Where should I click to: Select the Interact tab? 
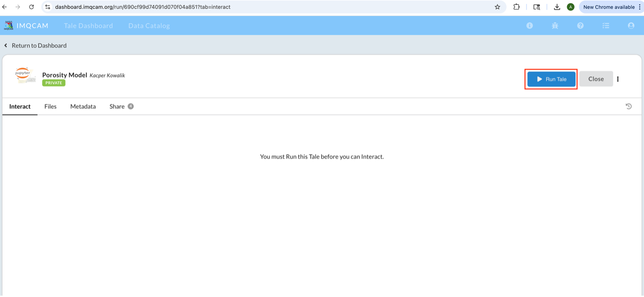[x=20, y=107]
